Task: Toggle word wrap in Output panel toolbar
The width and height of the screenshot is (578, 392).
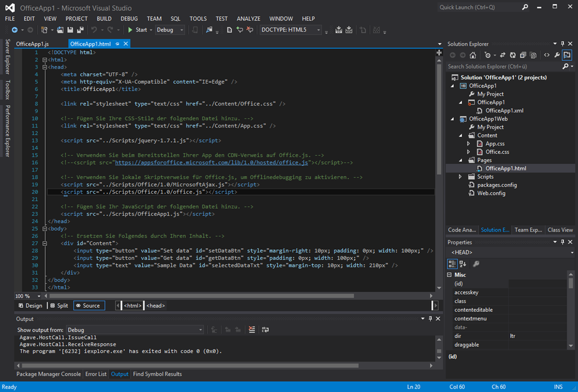Action: tap(265, 330)
